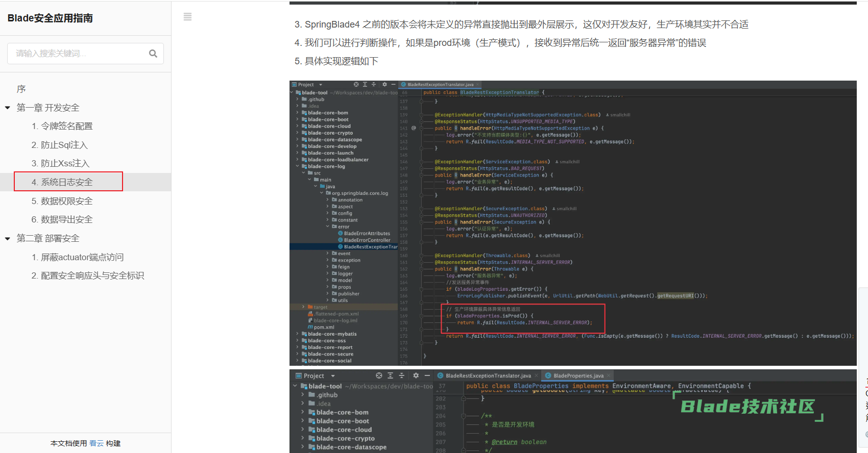The height and width of the screenshot is (453, 868).
Task: Click BladeErrorController file in upper IDE screenshot
Action: (367, 240)
